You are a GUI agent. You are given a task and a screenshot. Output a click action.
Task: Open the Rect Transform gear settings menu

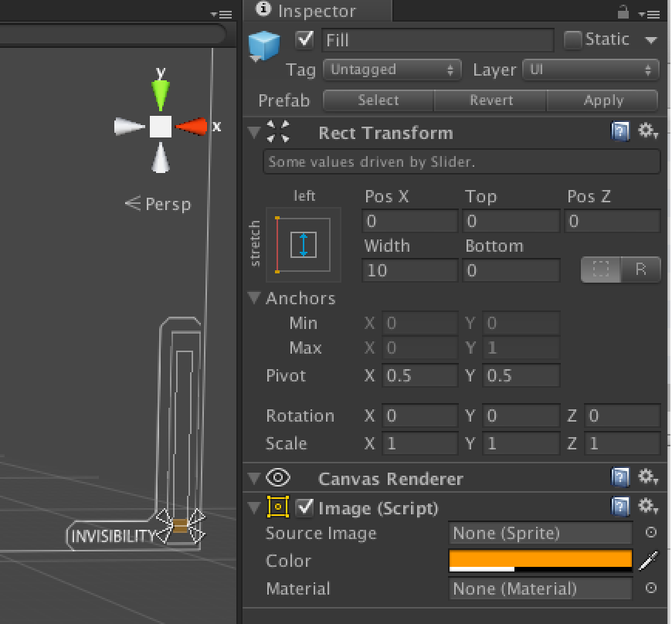pyautogui.click(x=647, y=132)
